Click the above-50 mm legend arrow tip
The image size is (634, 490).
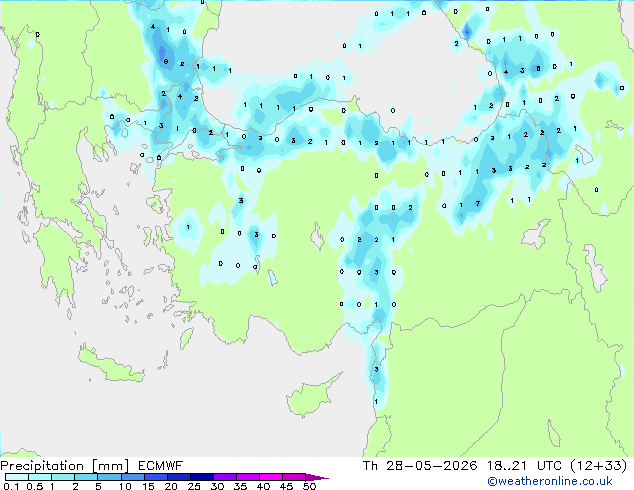317,477
